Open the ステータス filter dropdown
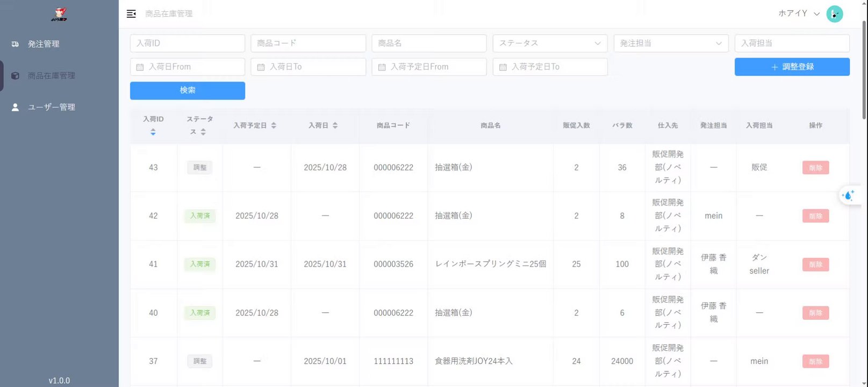 550,44
